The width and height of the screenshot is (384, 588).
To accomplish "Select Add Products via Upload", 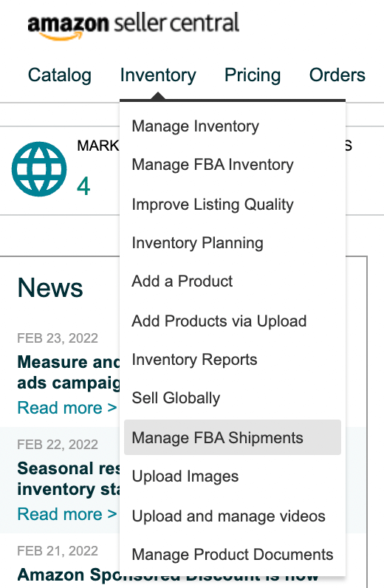I will [233, 321].
